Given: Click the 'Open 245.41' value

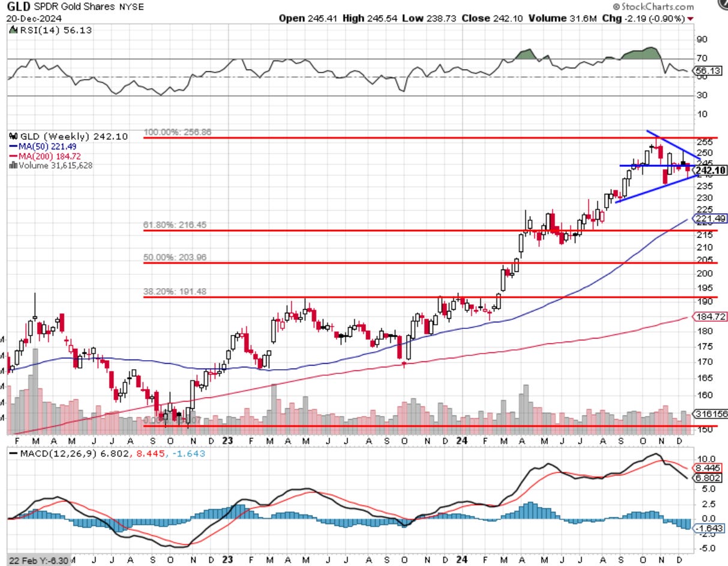Looking at the screenshot, I should pos(307,19).
